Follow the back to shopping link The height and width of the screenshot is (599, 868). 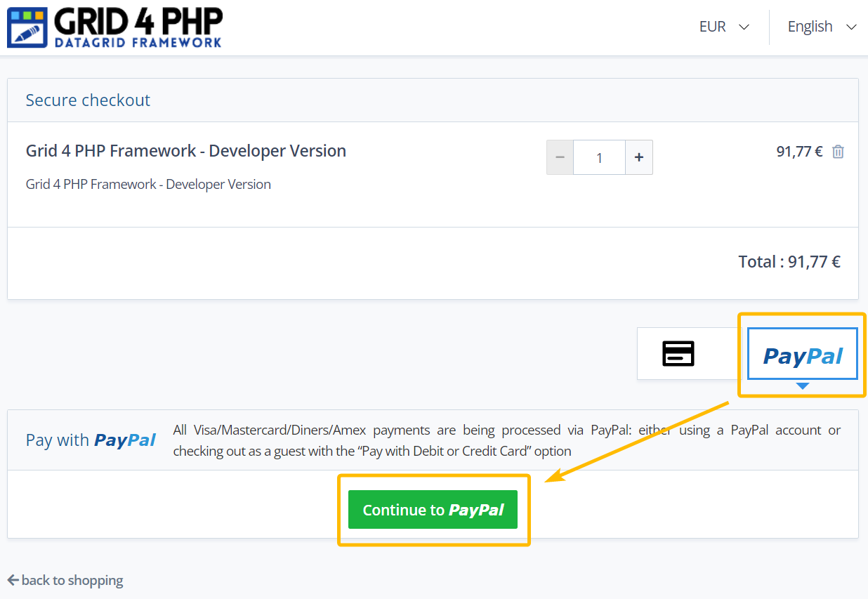pyautogui.click(x=72, y=580)
